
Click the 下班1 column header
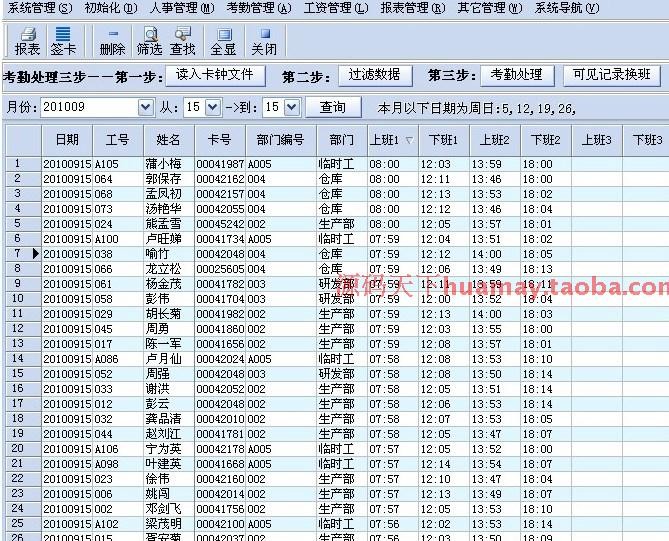tap(444, 140)
